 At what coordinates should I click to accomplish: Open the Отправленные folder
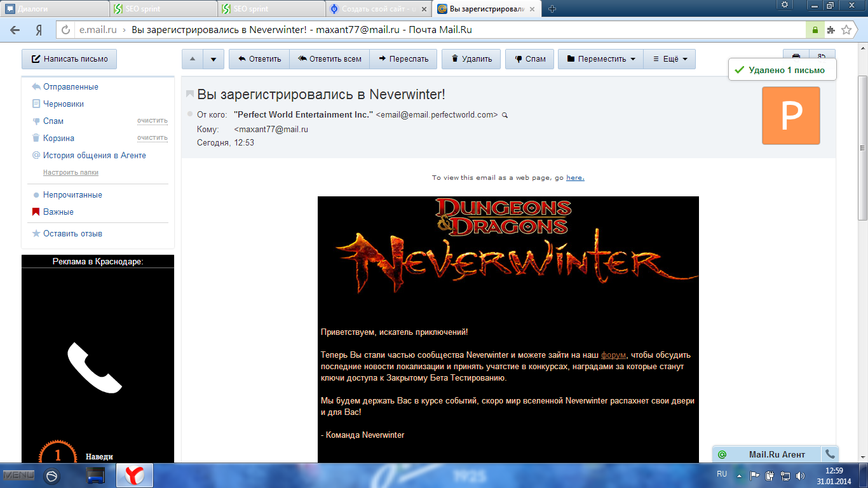(71, 86)
